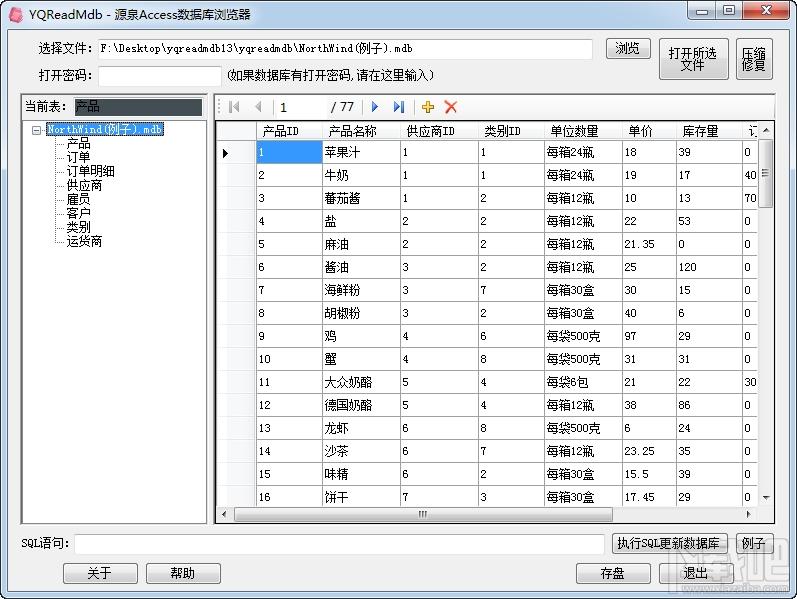Click the grid's vertical scrollbar up arrow
The width and height of the screenshot is (797, 599).
(x=766, y=131)
